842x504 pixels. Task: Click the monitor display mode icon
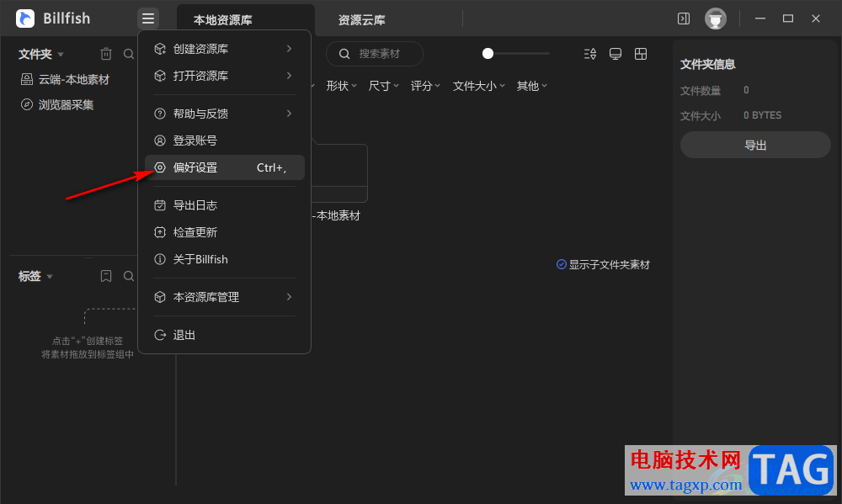616,54
